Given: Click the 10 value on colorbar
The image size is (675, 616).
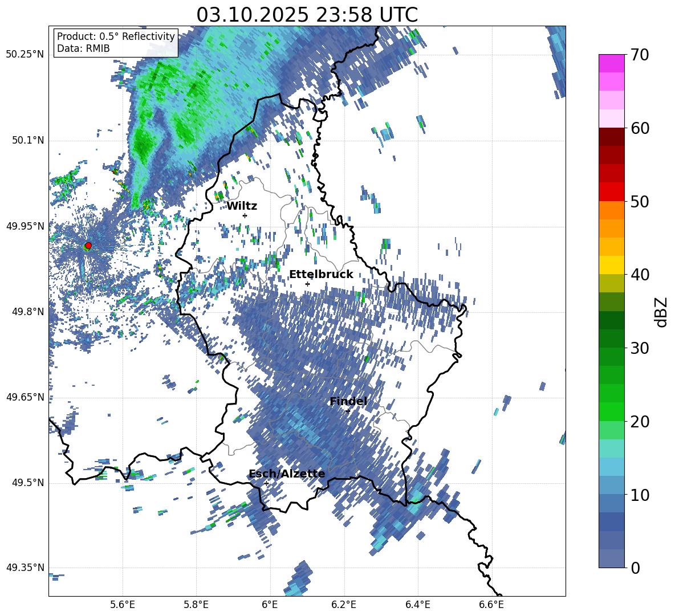Looking at the screenshot, I should pos(640,495).
